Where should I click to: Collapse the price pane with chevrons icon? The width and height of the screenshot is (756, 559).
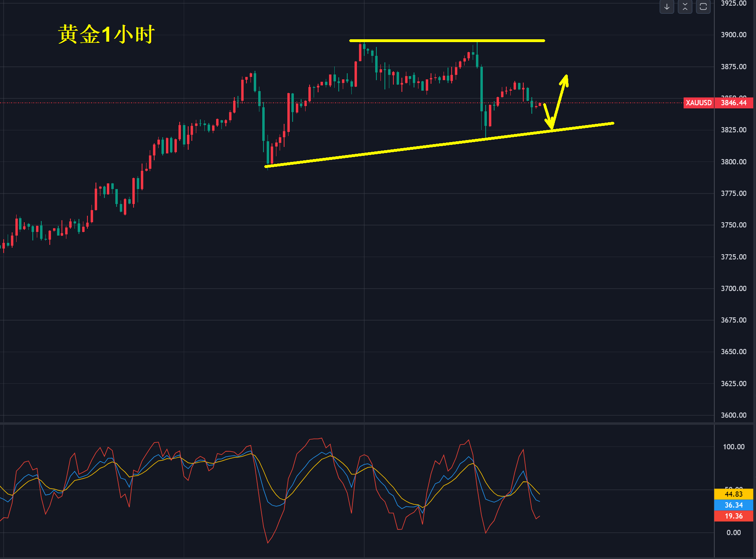point(685,7)
